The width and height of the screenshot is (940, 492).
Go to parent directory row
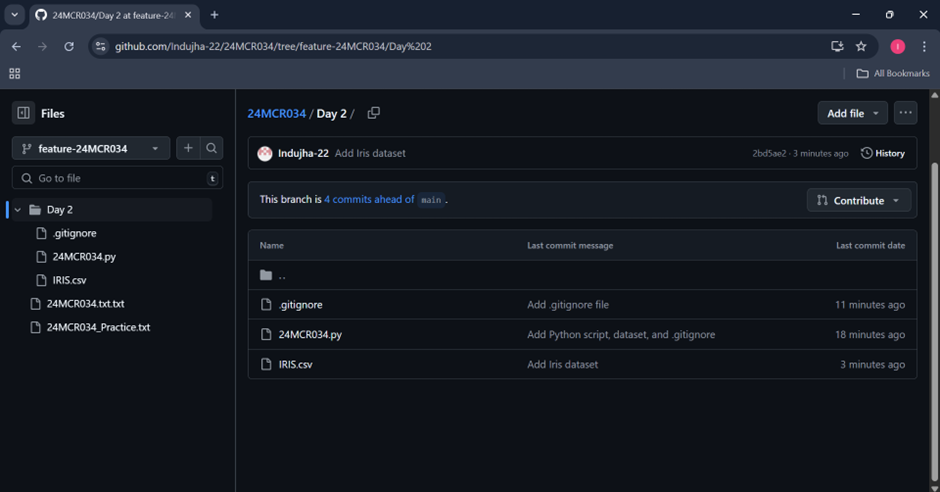click(x=582, y=275)
